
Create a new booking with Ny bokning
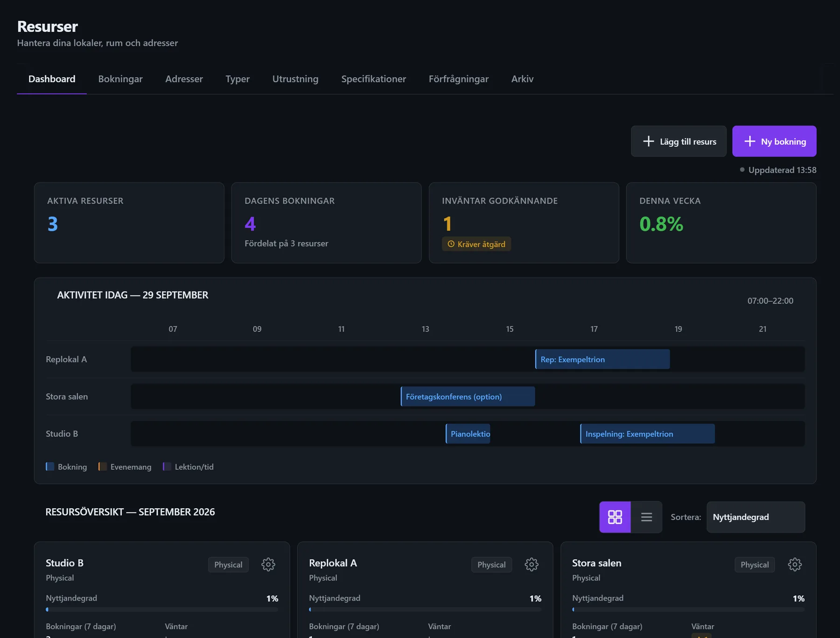click(x=774, y=141)
